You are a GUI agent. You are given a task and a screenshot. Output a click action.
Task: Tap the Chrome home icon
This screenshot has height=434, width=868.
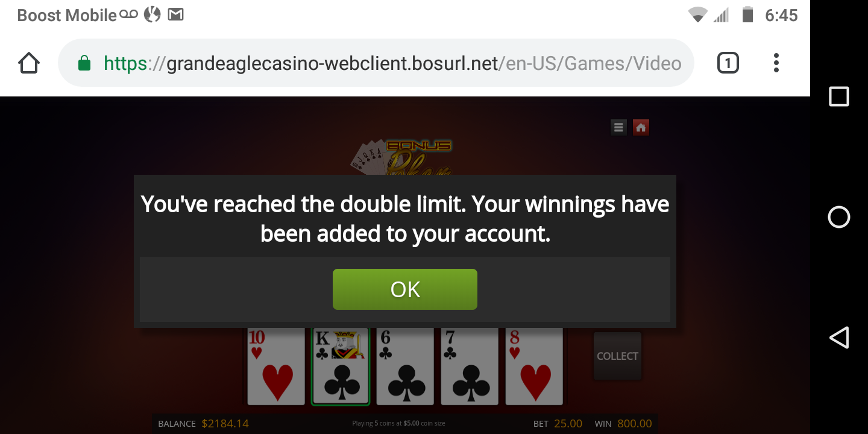coord(29,63)
